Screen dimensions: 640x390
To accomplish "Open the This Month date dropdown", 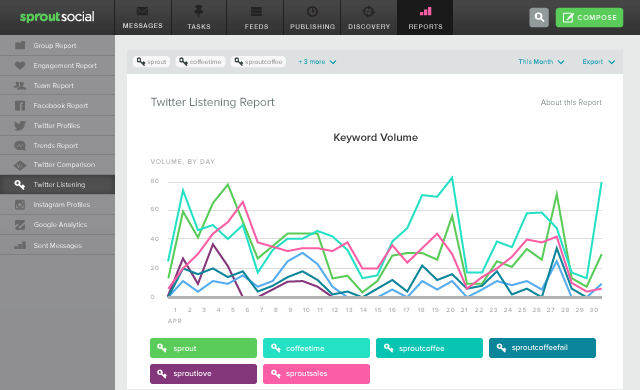I will coord(541,62).
